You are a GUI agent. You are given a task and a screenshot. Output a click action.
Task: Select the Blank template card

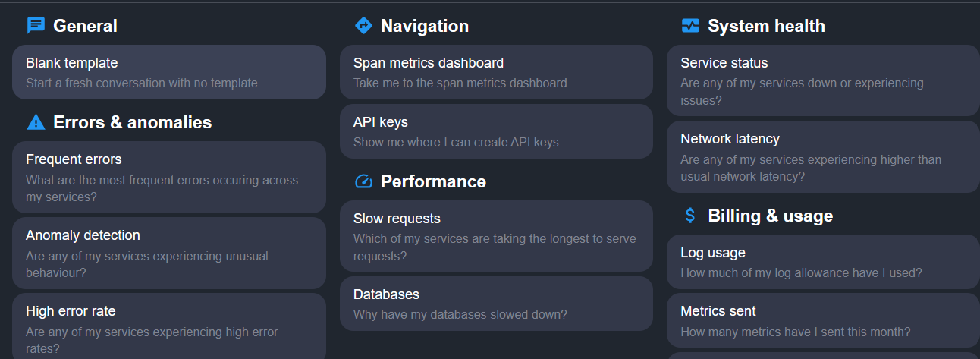169,72
